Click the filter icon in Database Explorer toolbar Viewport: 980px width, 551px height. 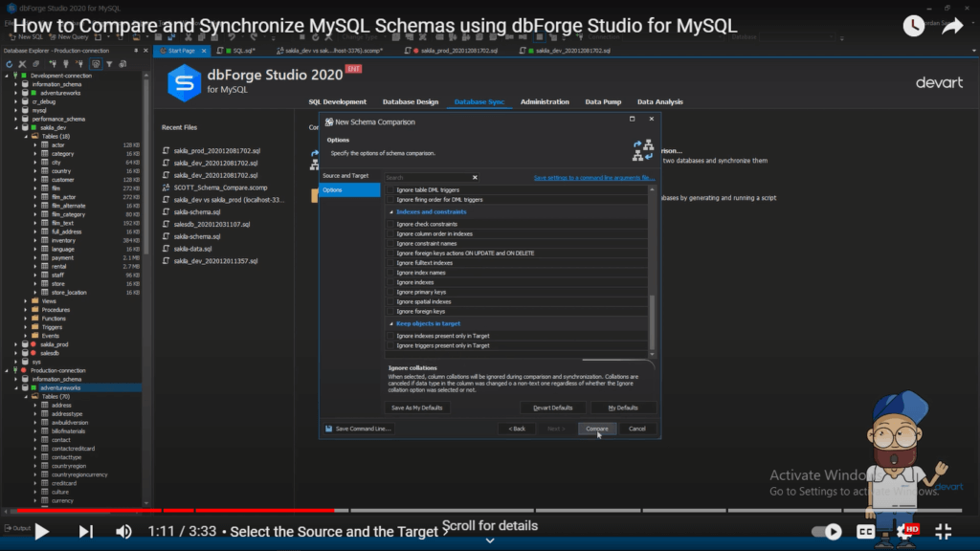click(x=110, y=64)
